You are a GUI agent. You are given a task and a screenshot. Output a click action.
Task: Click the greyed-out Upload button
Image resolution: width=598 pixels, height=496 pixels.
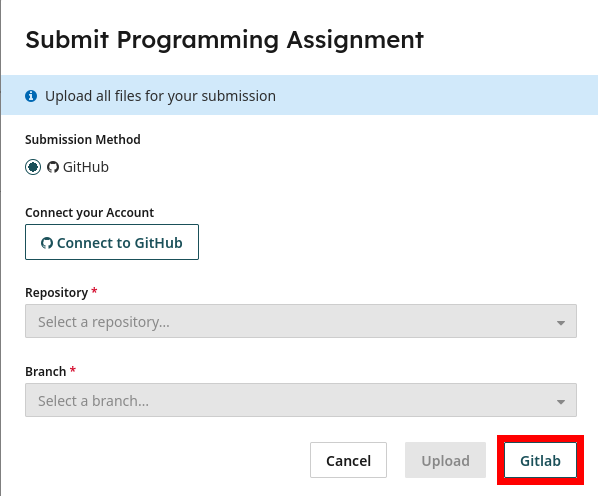(x=445, y=460)
